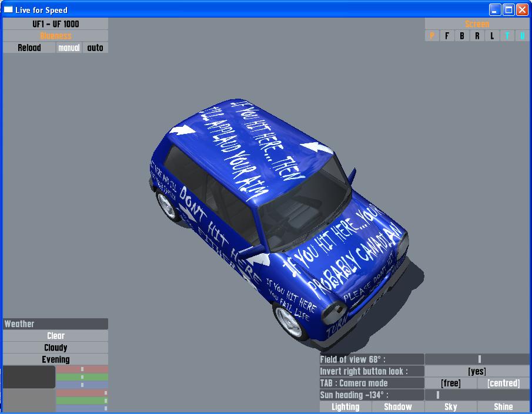The image size is (532, 414).
Task: Switch to the Lighting tab
Action: point(346,406)
